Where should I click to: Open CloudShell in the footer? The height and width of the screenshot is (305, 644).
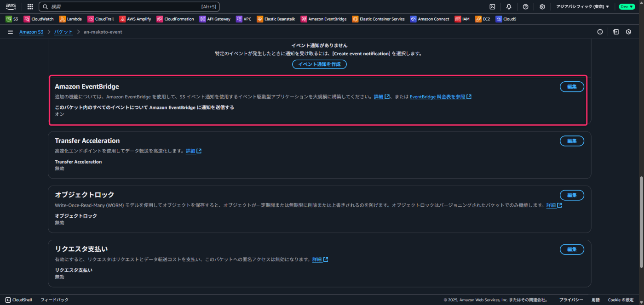coord(19,300)
